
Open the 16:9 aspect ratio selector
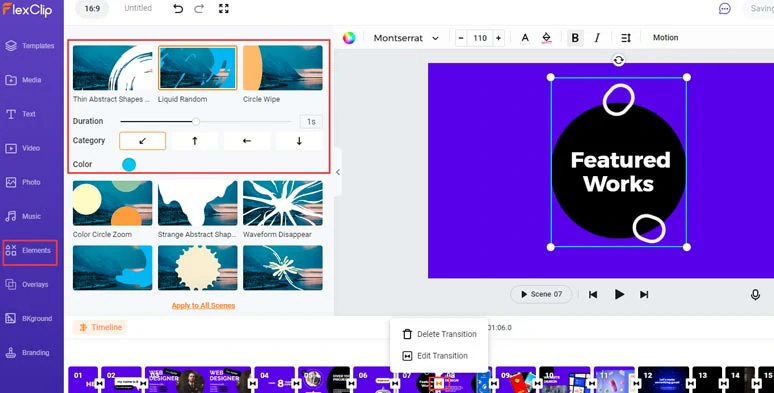click(92, 8)
